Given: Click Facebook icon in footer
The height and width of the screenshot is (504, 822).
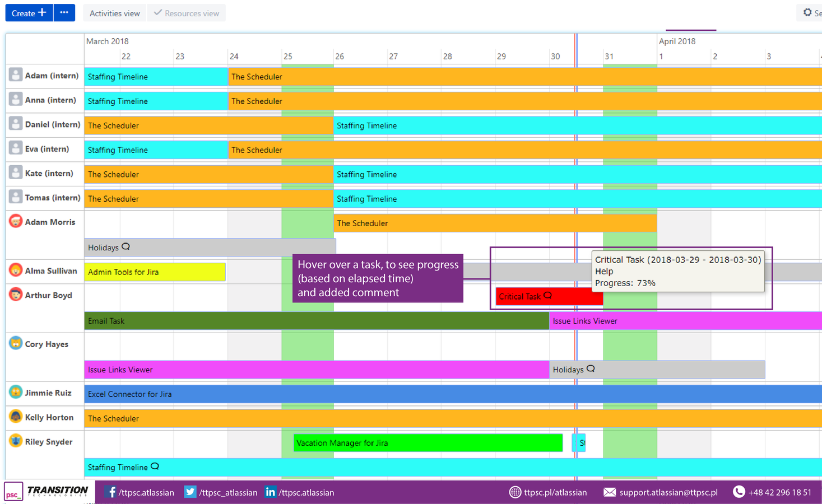Looking at the screenshot, I should click(x=111, y=492).
